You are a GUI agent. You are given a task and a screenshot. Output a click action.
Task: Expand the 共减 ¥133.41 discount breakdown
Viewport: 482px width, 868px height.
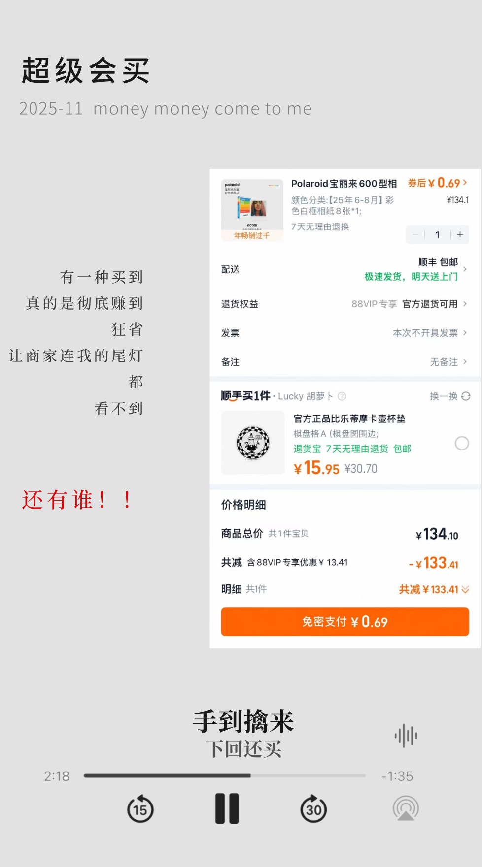[x=434, y=589]
